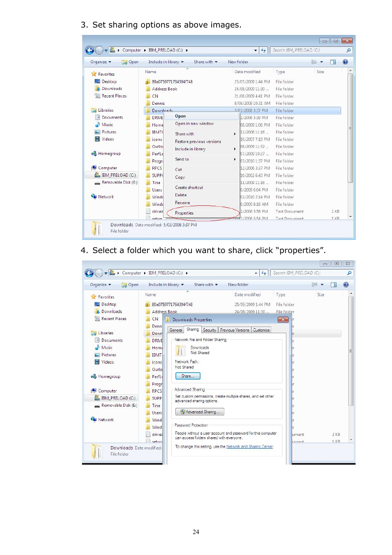
Task: Click the search box in the context-menu Explorer window
Action: click(311, 50)
